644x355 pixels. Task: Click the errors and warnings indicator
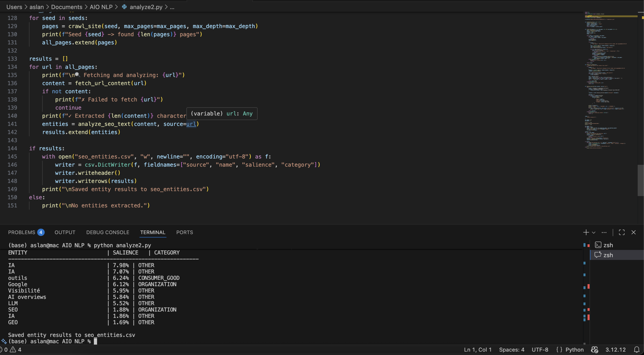pyautogui.click(x=11, y=349)
